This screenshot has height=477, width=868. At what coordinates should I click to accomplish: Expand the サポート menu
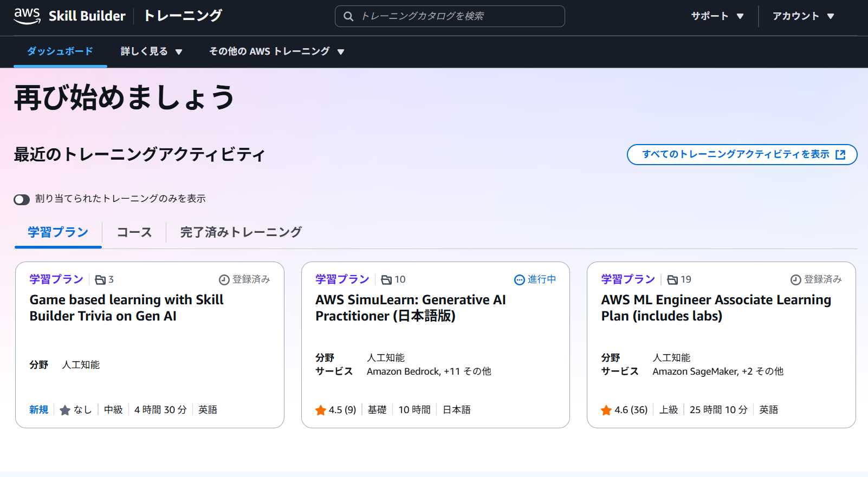pyautogui.click(x=717, y=16)
